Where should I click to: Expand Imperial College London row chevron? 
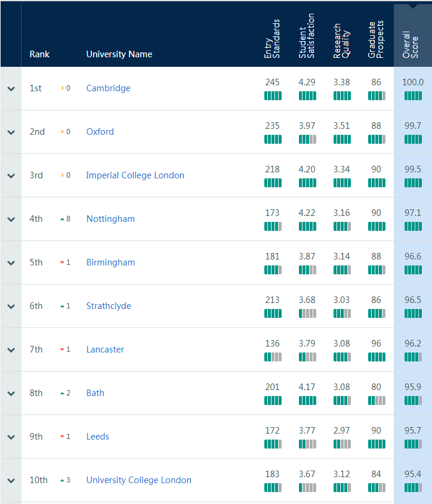(x=11, y=176)
